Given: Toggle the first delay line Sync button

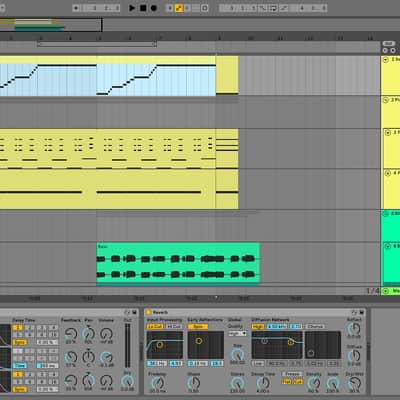Looking at the screenshot, I should 19,342.
